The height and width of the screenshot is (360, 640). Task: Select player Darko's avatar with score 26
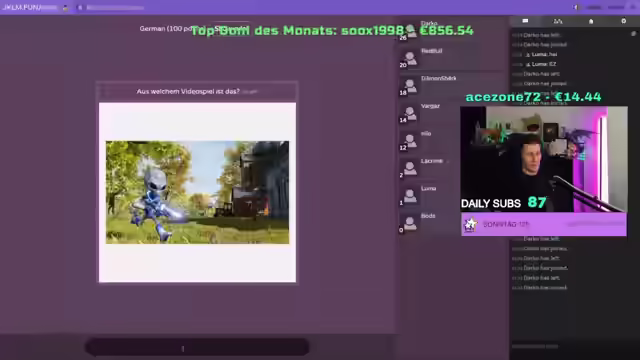[x=410, y=32]
